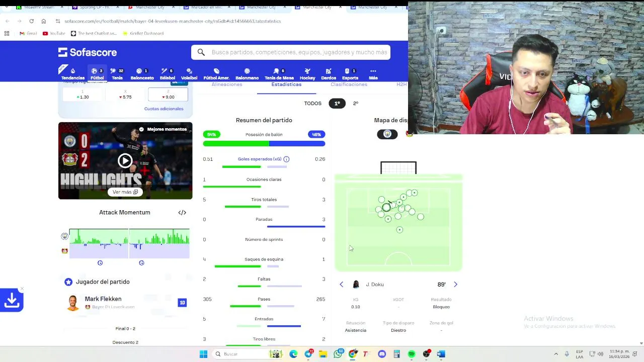The width and height of the screenshot is (644, 362).
Task: Select the Hockey sport icon
Action: 307,74
